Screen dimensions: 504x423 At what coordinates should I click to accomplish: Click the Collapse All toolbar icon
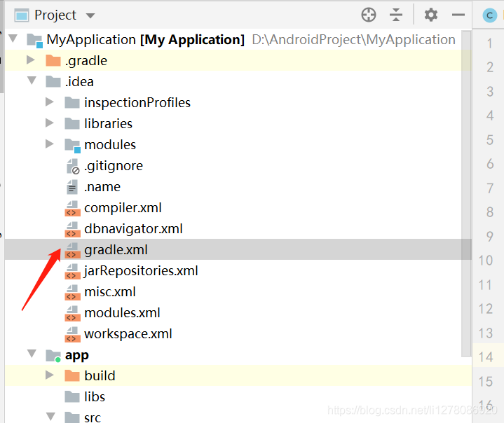[x=396, y=15]
